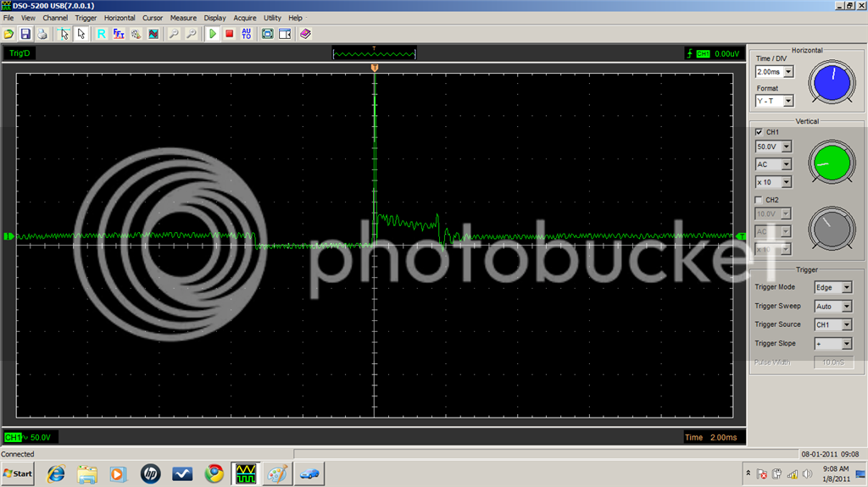Open the Trigger menu

point(86,18)
